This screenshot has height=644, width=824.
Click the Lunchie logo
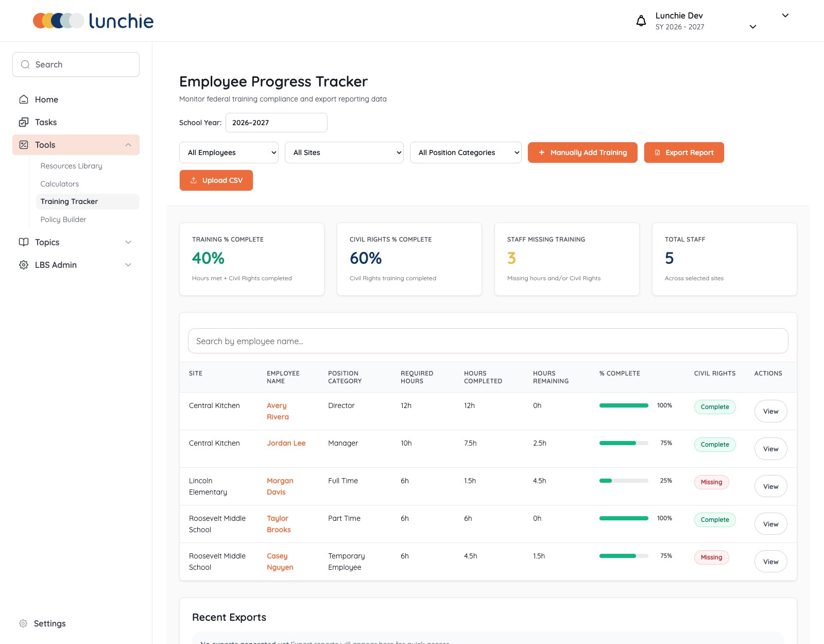coord(93,21)
